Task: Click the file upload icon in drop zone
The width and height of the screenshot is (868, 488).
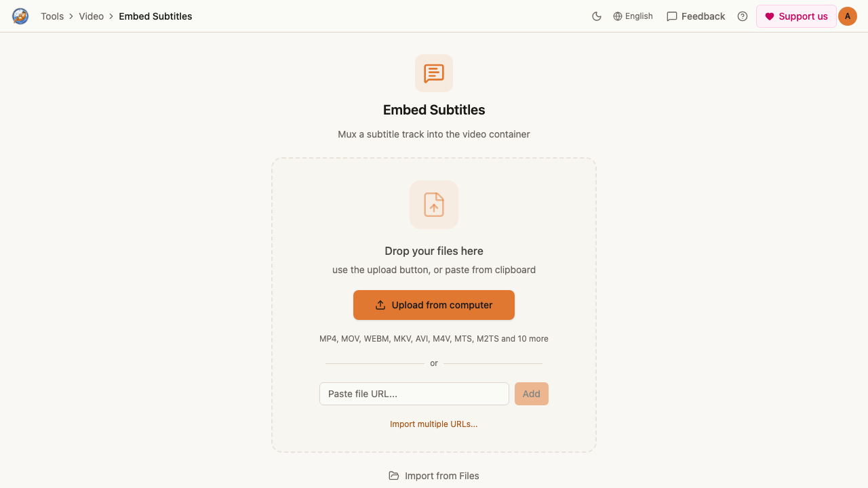Action: [434, 205]
